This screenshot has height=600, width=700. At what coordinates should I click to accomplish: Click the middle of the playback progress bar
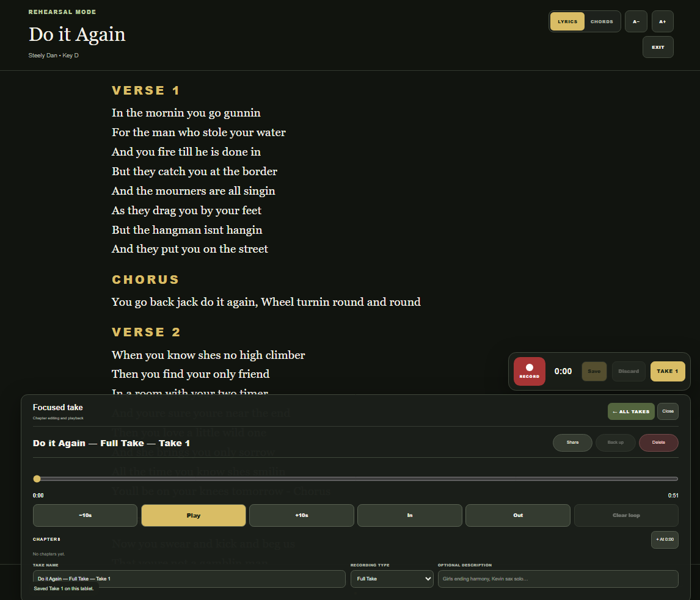point(356,479)
